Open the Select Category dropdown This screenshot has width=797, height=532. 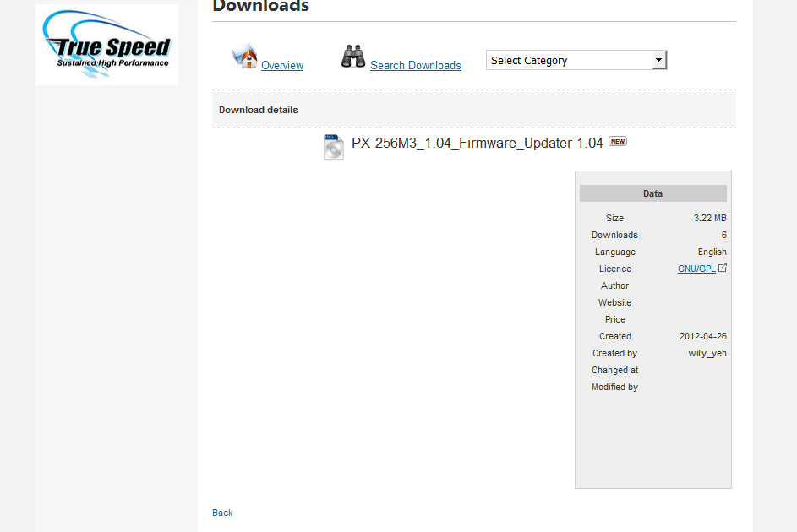click(576, 61)
